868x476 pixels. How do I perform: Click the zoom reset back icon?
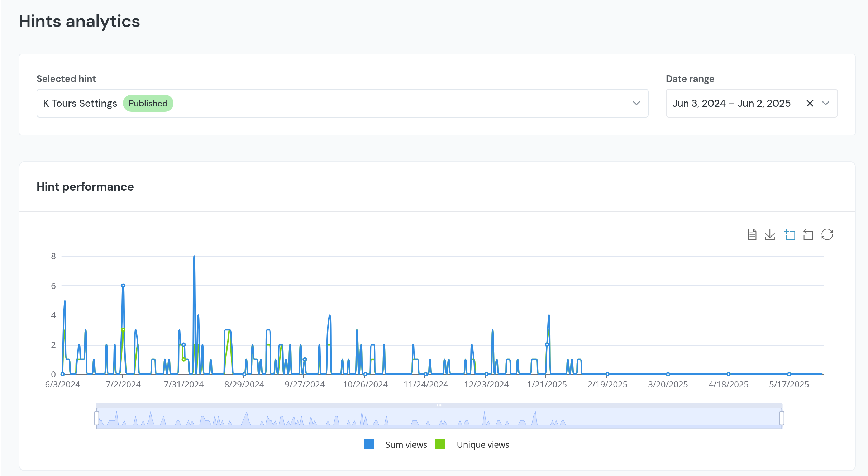808,235
